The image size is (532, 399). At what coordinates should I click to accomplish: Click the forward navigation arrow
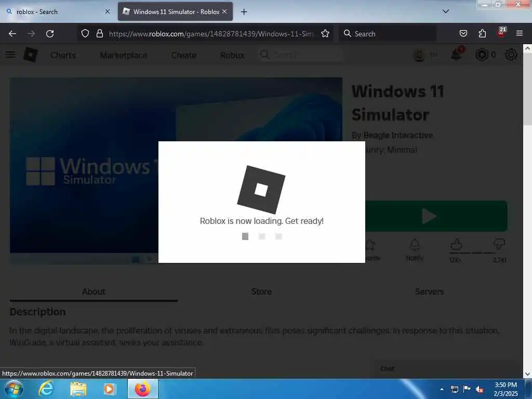coord(31,34)
